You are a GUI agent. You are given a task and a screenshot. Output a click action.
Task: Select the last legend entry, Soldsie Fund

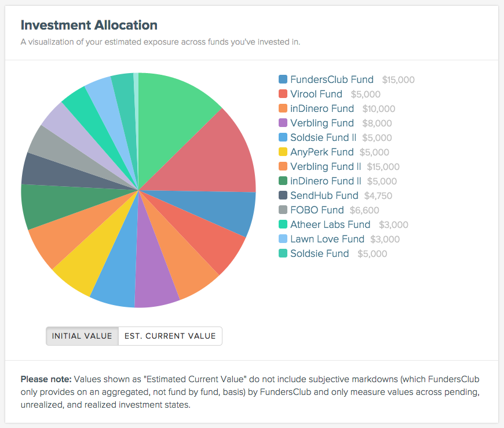(319, 253)
